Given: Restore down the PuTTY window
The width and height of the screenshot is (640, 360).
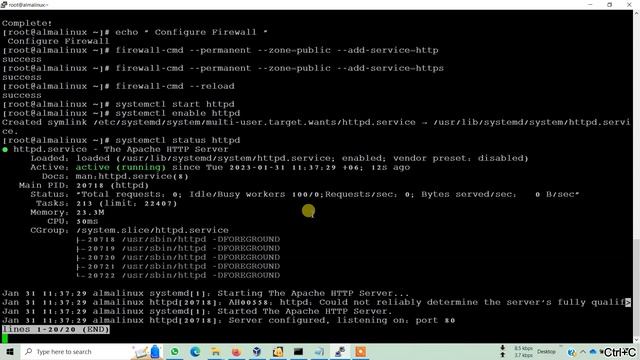Looking at the screenshot, I should [609, 4].
